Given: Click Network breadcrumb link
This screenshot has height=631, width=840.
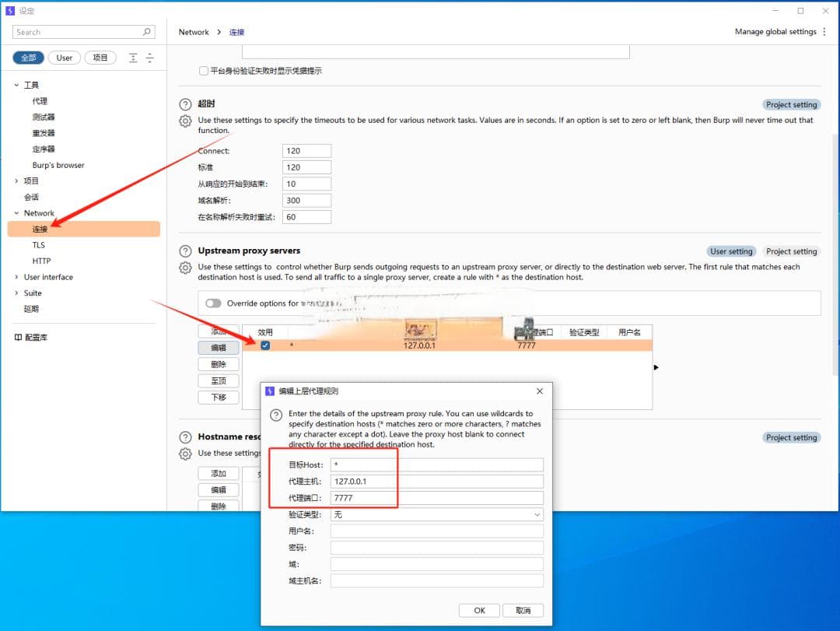Looking at the screenshot, I should [x=194, y=32].
